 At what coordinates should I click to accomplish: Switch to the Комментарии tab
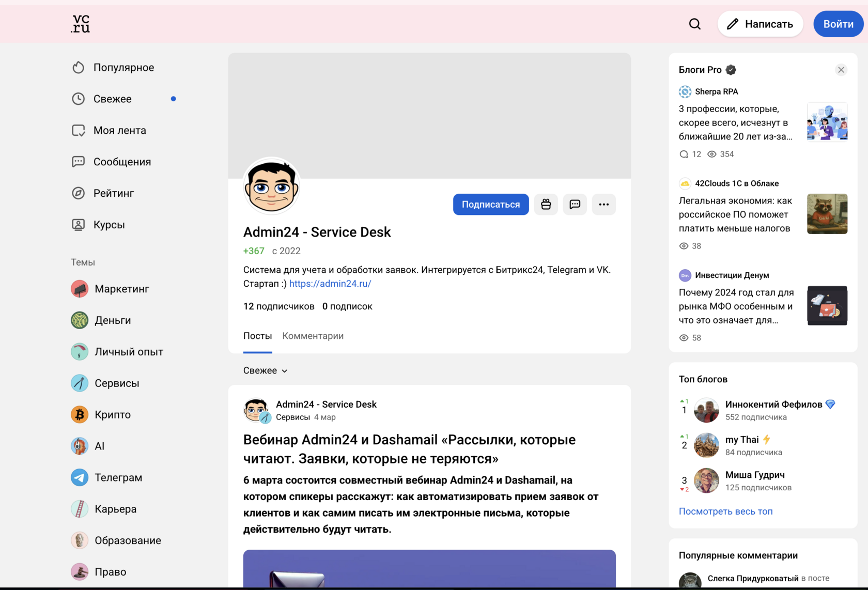tap(313, 336)
